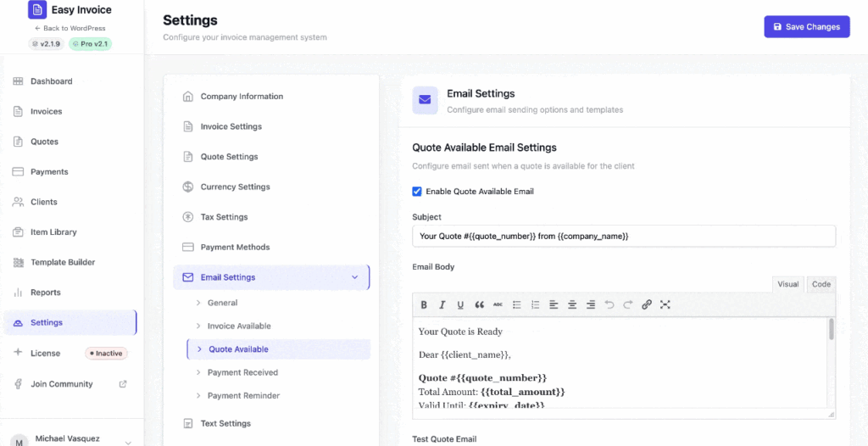Click the blockquote icon in editor toolbar
Viewport: 868px width, 446px height.
479,304
